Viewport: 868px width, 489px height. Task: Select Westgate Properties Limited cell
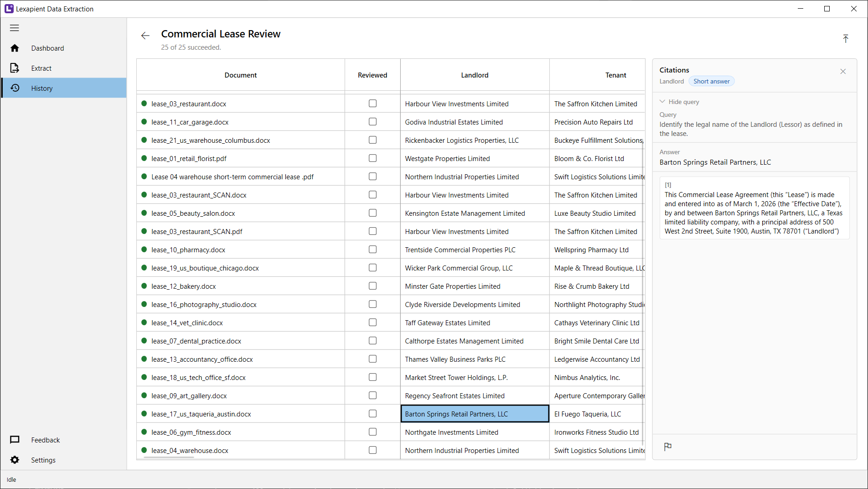(x=475, y=158)
